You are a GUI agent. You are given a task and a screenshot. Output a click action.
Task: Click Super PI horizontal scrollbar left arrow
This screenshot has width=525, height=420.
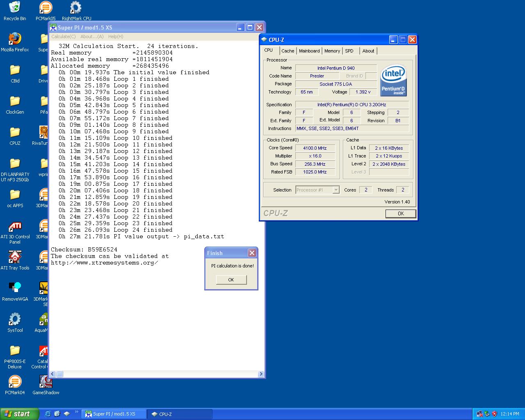[x=52, y=374]
